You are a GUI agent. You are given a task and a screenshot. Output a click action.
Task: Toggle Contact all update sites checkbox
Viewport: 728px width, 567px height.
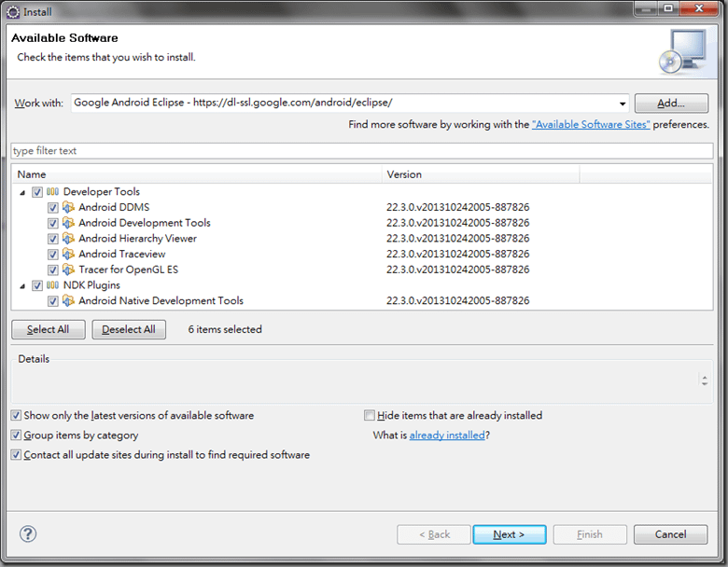coord(16,455)
